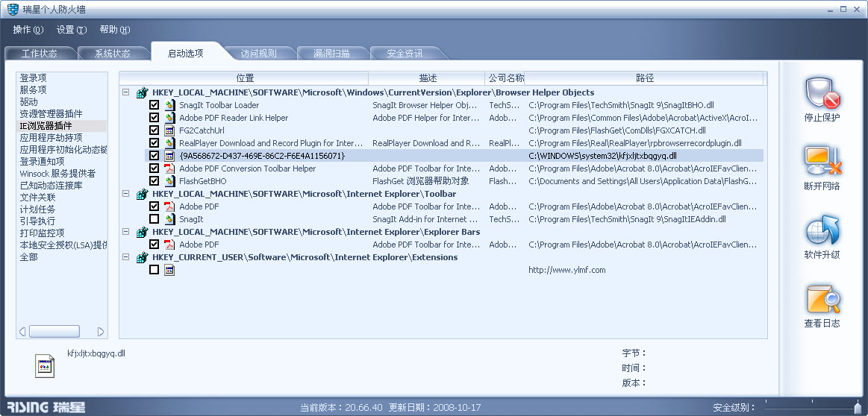Collapse the Browser Helper Objects registry node
The width and height of the screenshot is (868, 416).
pyautogui.click(x=125, y=92)
